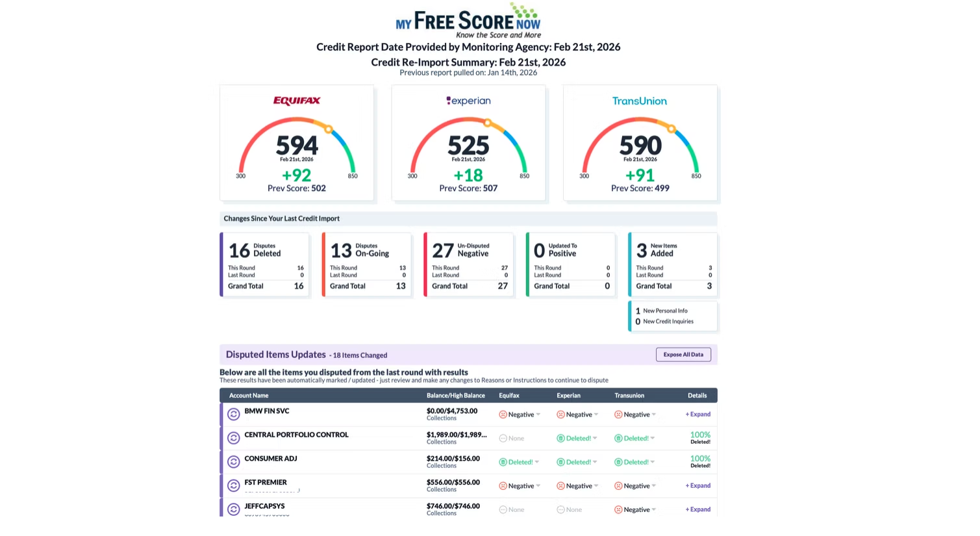Viewport: 980px width, 536px height.
Task: Click BMW FIN SVC Transunion sad-face Negative icon
Action: coord(618,415)
